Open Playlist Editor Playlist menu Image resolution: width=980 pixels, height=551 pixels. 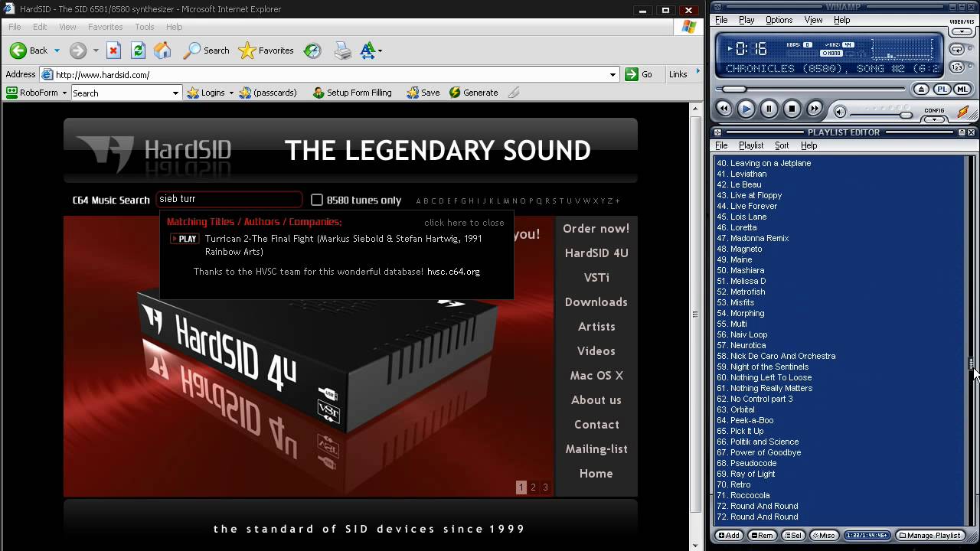coord(750,145)
